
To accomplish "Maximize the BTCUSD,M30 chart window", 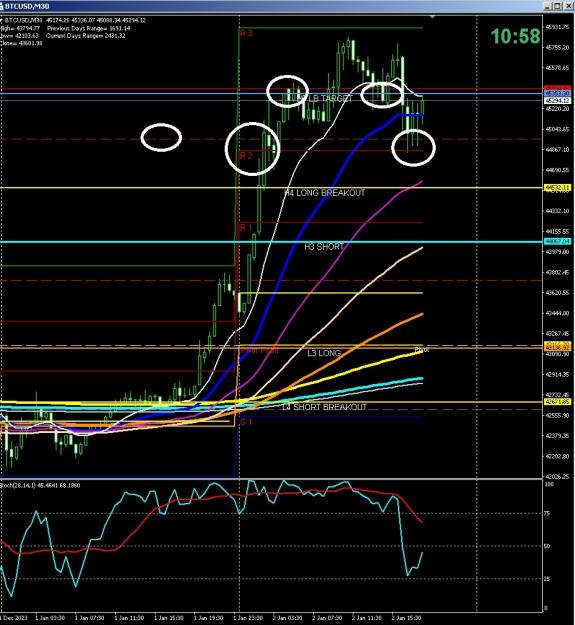I will click(x=557, y=6).
